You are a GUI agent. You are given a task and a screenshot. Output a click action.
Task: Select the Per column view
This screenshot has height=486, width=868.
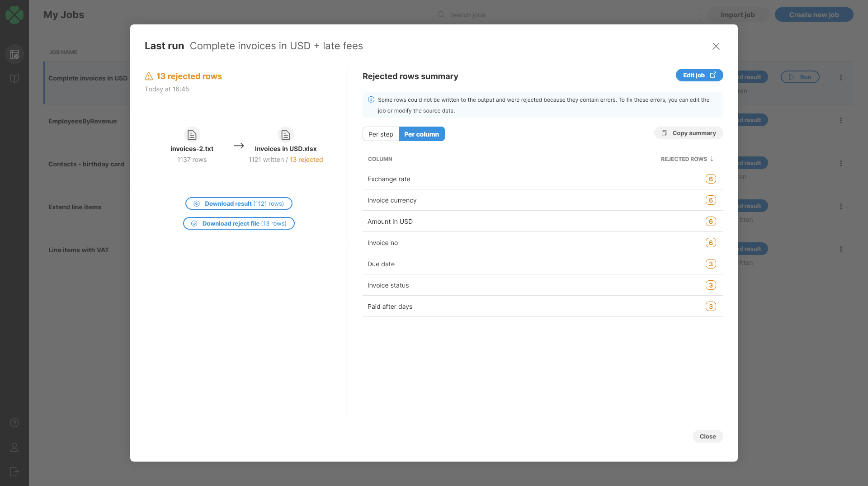pyautogui.click(x=421, y=134)
